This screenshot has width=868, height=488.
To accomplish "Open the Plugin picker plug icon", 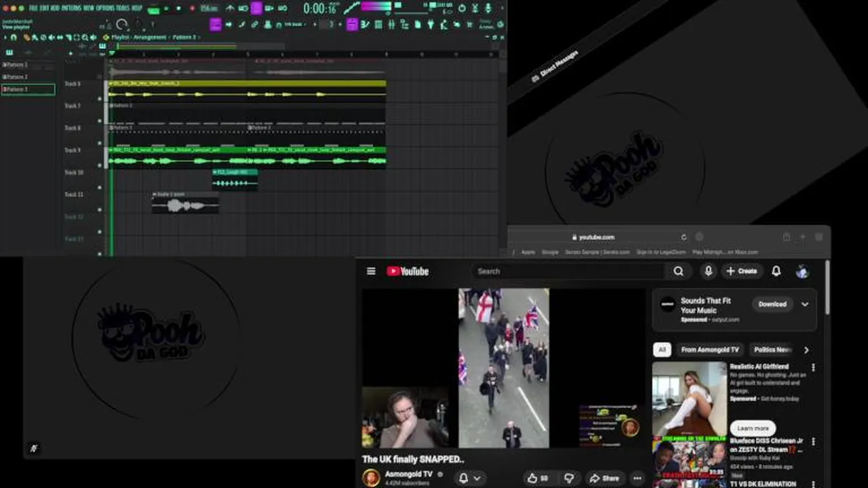I will pyautogui.click(x=429, y=24).
